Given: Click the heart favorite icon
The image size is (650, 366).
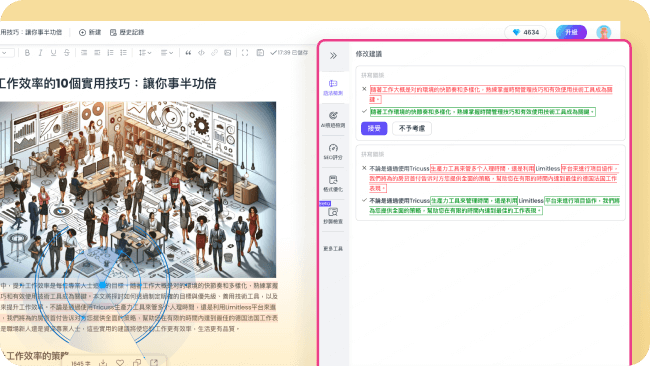Looking at the screenshot, I should click(120, 363).
